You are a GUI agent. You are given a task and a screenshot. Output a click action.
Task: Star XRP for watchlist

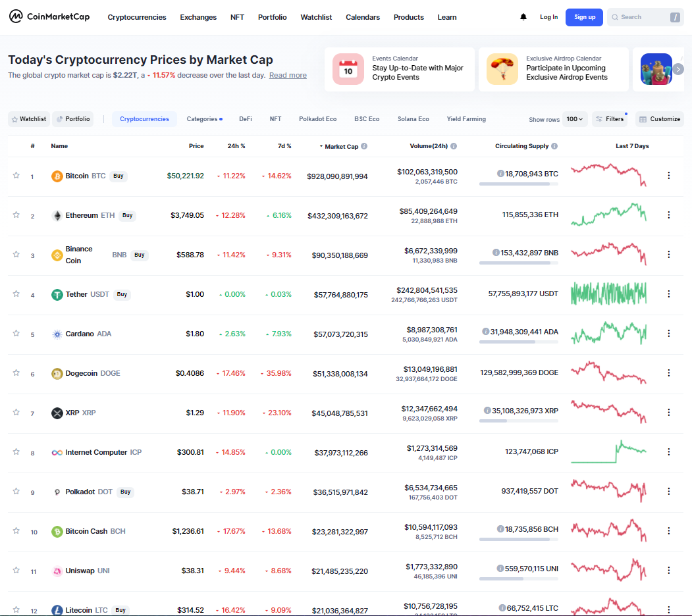point(16,412)
